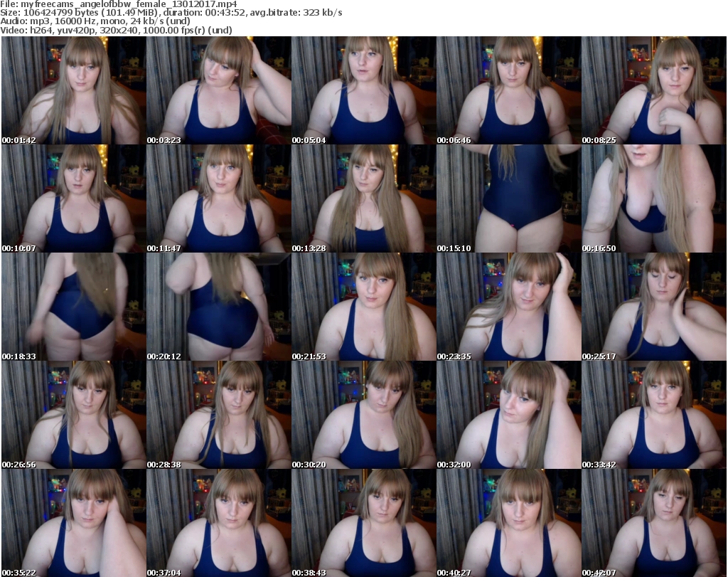Select the frame at 00:30:20

(363, 415)
